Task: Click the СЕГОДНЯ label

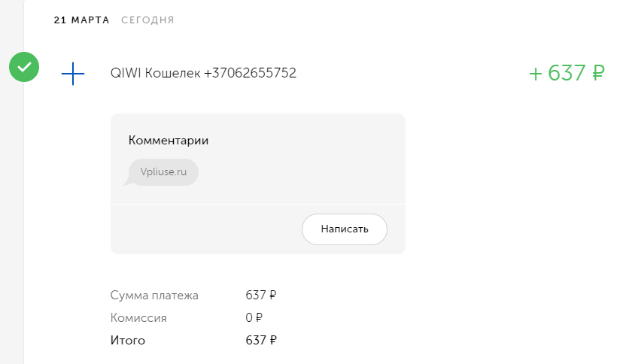Action: [x=147, y=20]
